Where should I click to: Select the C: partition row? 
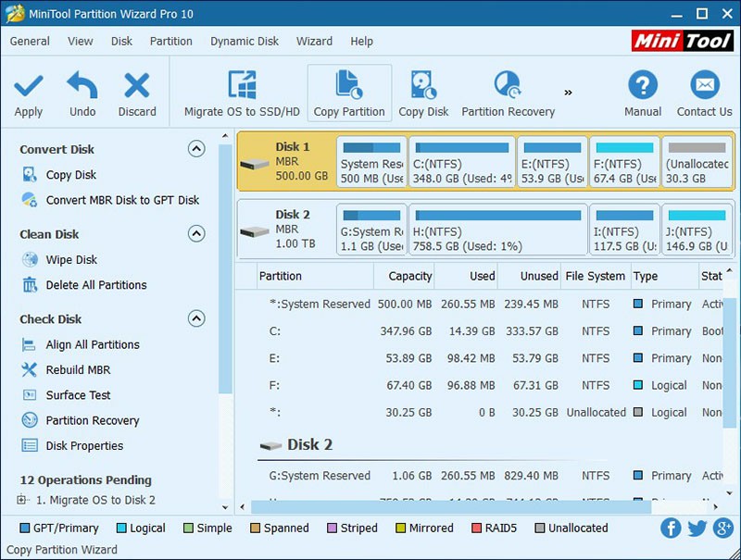[x=480, y=331]
